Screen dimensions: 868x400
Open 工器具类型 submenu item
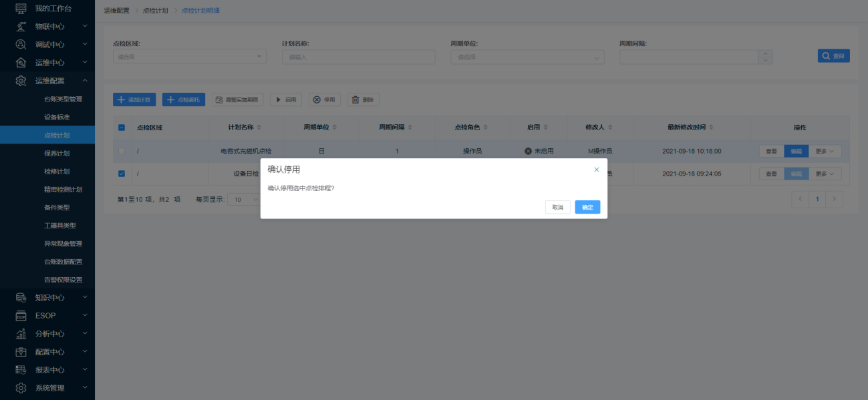pos(60,225)
